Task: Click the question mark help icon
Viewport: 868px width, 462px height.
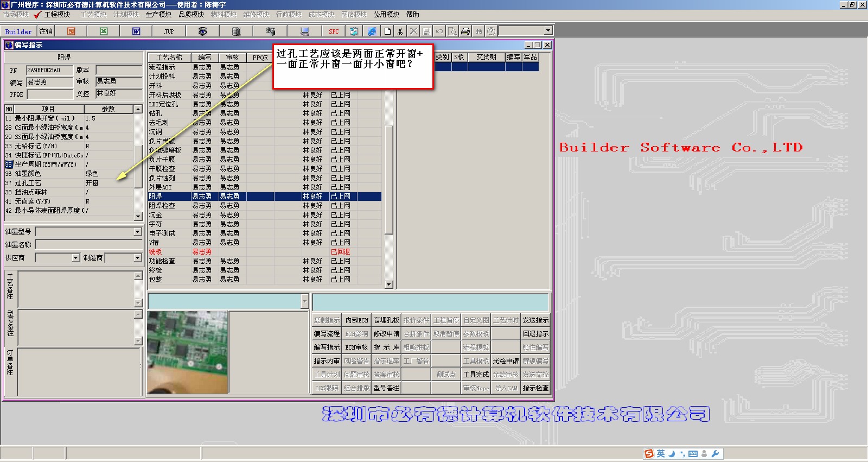Action: pos(491,31)
